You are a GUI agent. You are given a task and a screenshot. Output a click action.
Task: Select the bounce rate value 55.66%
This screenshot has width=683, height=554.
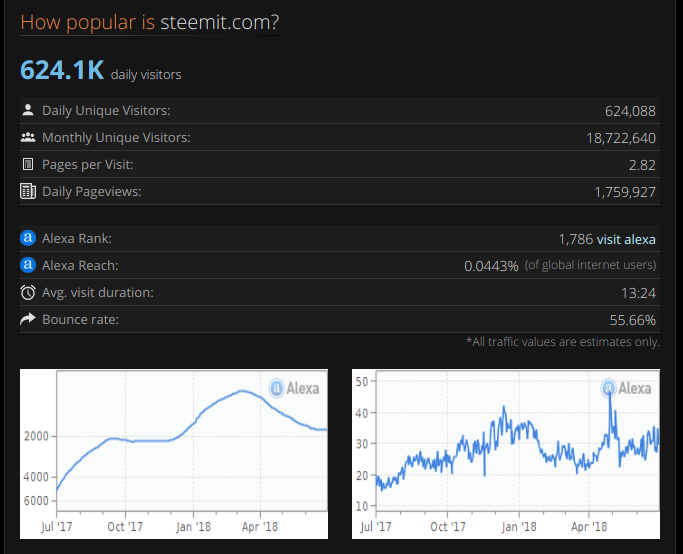tap(632, 320)
